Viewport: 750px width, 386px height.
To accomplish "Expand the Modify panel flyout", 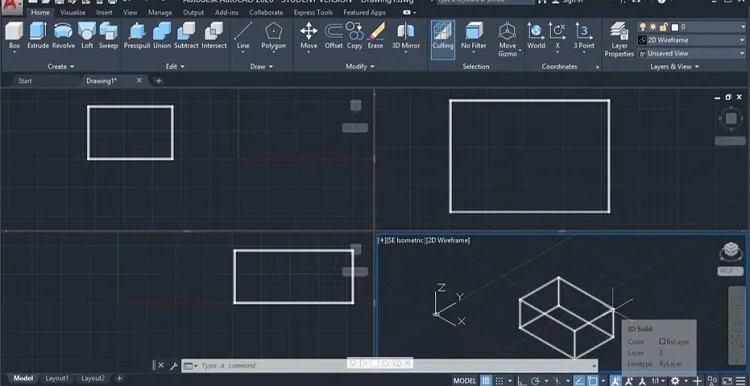I will point(360,66).
